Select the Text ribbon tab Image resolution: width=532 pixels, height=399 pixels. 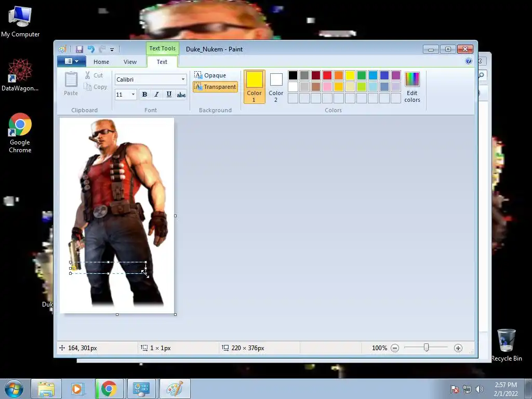[162, 62]
